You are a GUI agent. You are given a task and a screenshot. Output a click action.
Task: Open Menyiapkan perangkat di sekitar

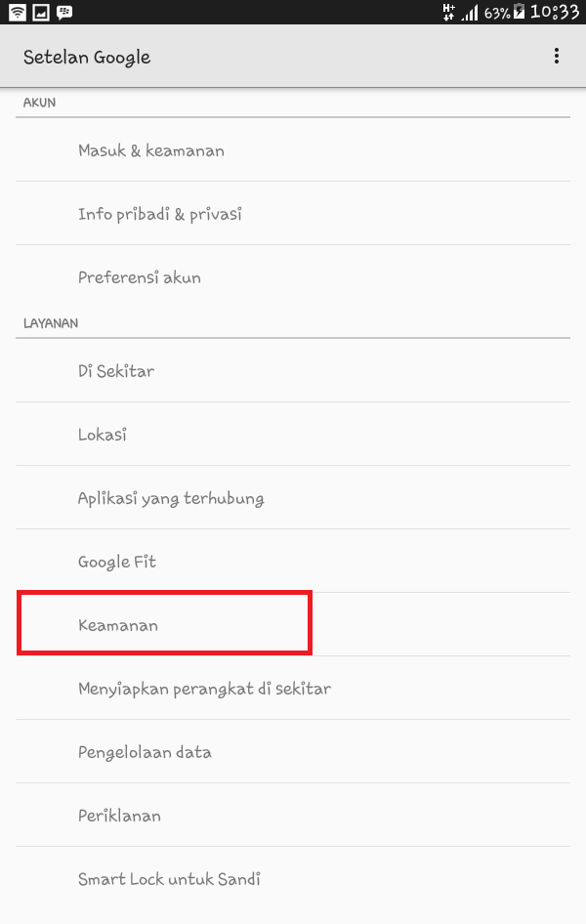click(204, 689)
